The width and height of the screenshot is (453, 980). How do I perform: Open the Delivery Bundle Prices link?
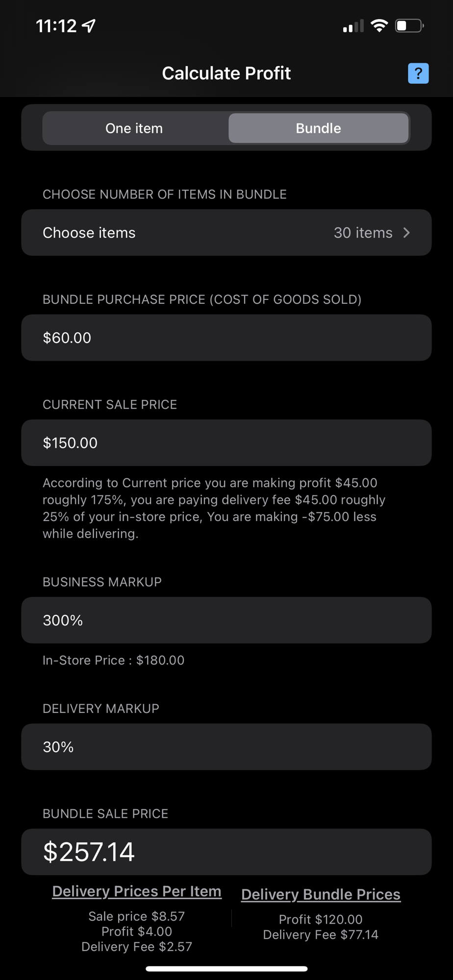coord(321,894)
